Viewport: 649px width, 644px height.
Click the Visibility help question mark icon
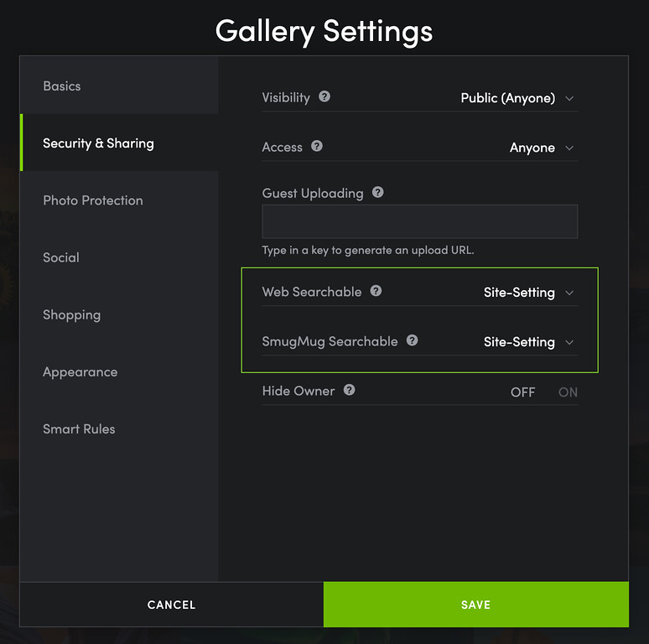coord(324,96)
